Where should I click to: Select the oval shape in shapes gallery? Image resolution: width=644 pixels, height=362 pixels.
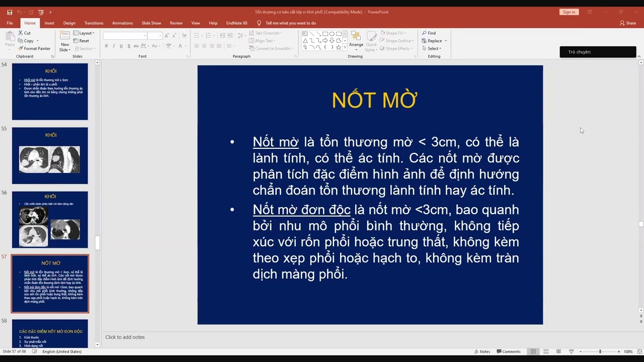332,34
